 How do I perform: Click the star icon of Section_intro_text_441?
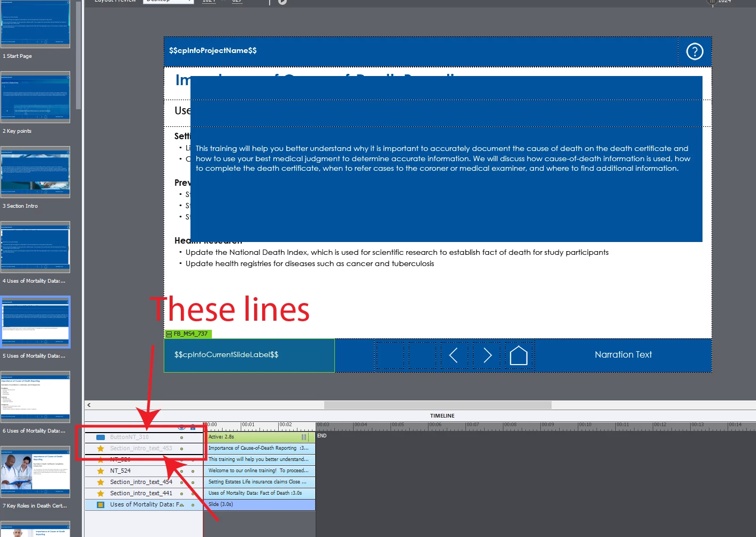click(x=100, y=494)
